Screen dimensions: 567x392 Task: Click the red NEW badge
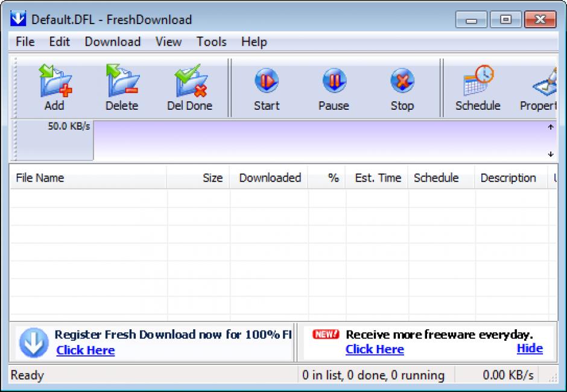coord(326,334)
